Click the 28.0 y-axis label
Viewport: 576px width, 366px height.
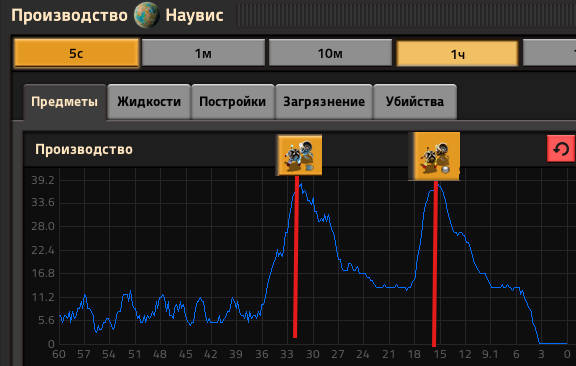point(43,226)
